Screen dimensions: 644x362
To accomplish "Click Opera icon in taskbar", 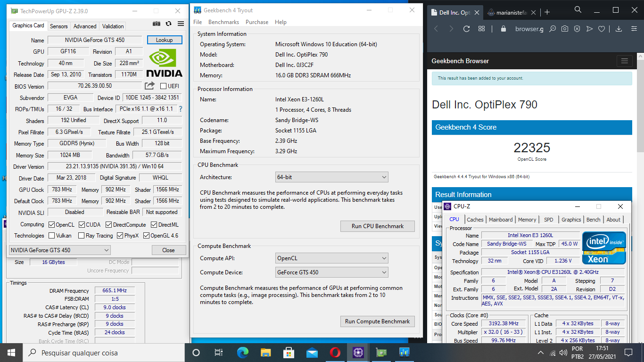I will (x=335, y=353).
